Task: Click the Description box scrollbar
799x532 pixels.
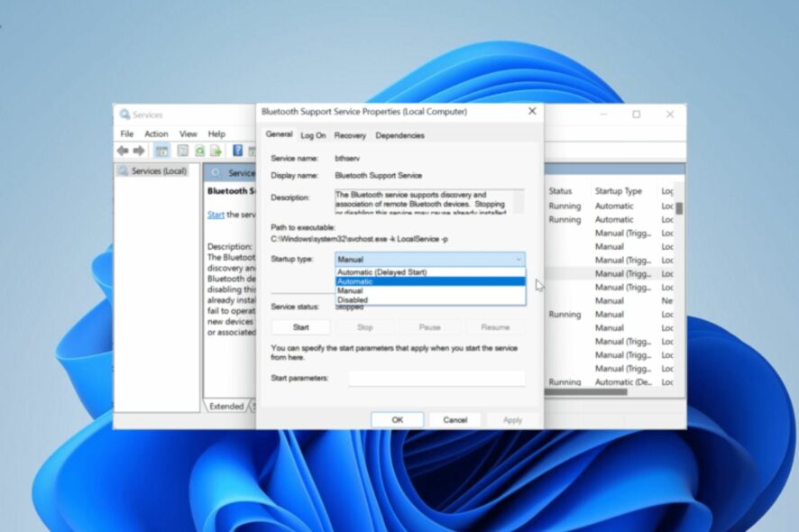Action: pos(519,201)
